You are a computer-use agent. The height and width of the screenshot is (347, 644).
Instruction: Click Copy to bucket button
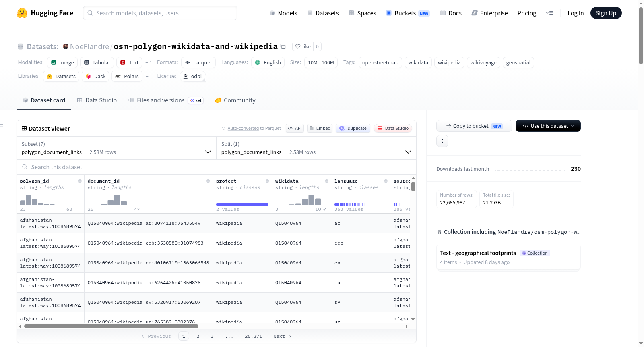coord(474,126)
